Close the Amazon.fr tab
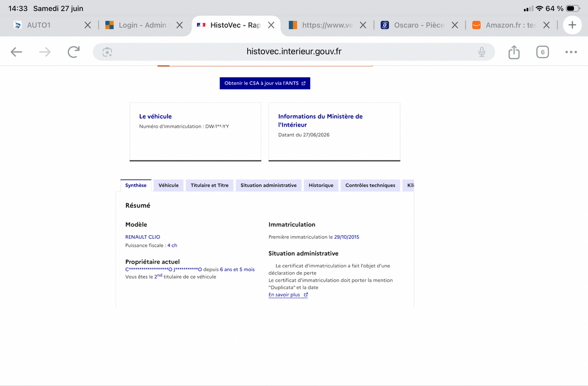 click(x=547, y=25)
